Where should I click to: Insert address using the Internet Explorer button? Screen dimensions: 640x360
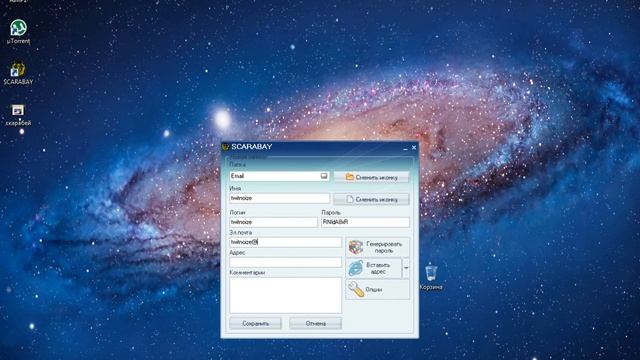click(x=374, y=268)
